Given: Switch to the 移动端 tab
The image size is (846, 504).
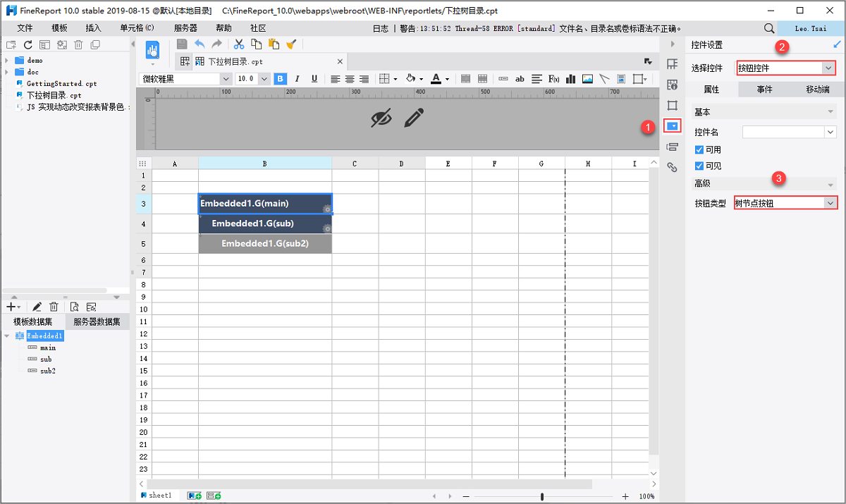Looking at the screenshot, I should (817, 90).
